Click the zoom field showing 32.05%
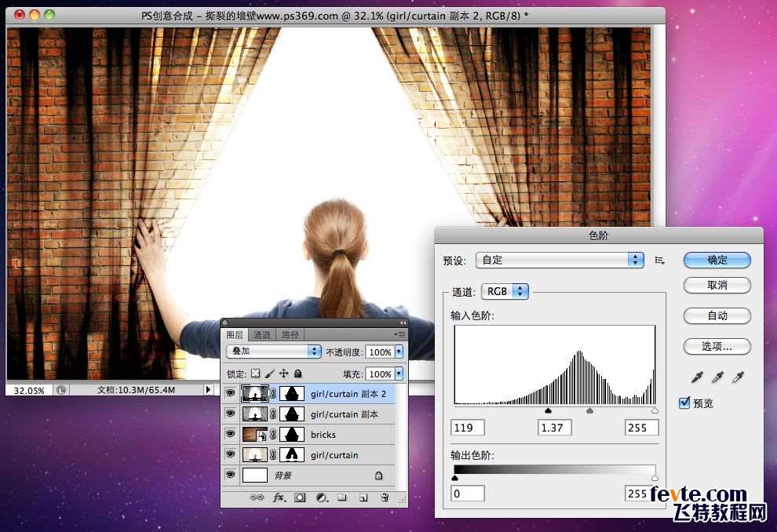 point(29,390)
